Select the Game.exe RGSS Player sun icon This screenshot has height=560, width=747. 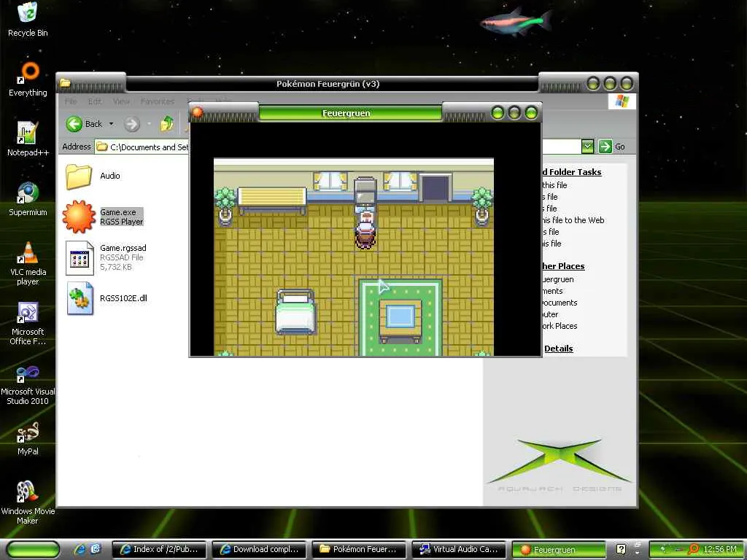tap(79, 217)
